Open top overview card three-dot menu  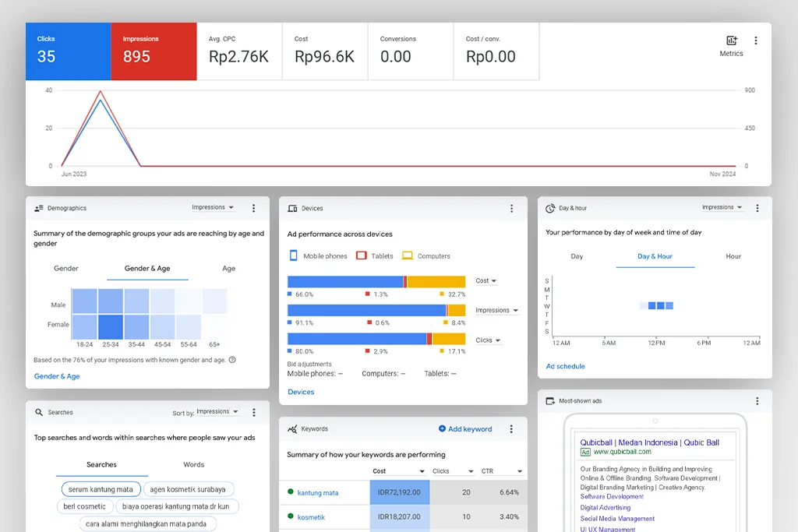(x=755, y=41)
